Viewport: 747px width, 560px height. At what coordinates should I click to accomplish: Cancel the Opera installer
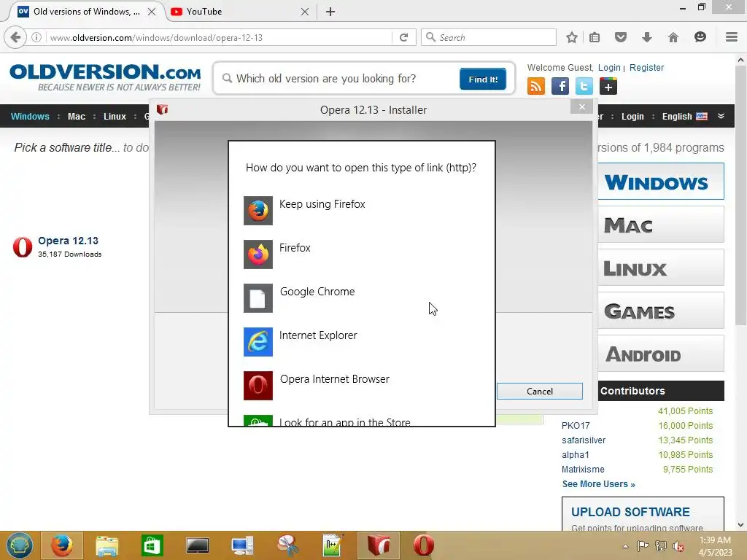tap(540, 391)
